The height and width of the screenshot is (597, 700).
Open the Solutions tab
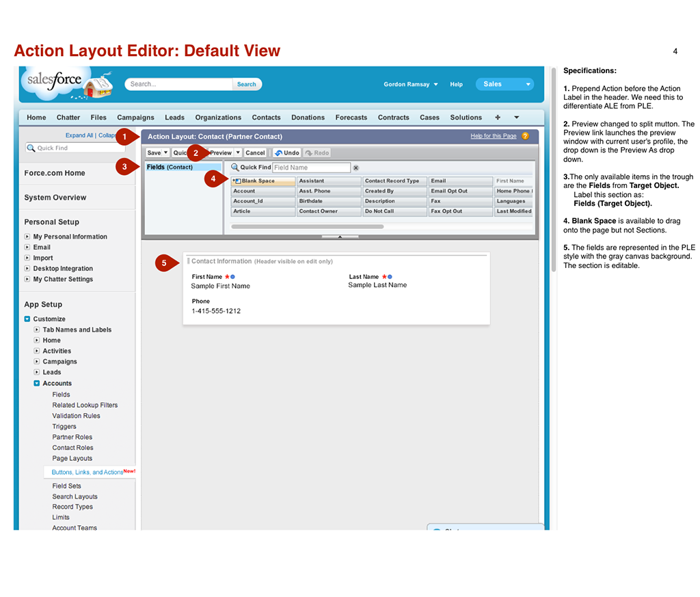(x=466, y=118)
